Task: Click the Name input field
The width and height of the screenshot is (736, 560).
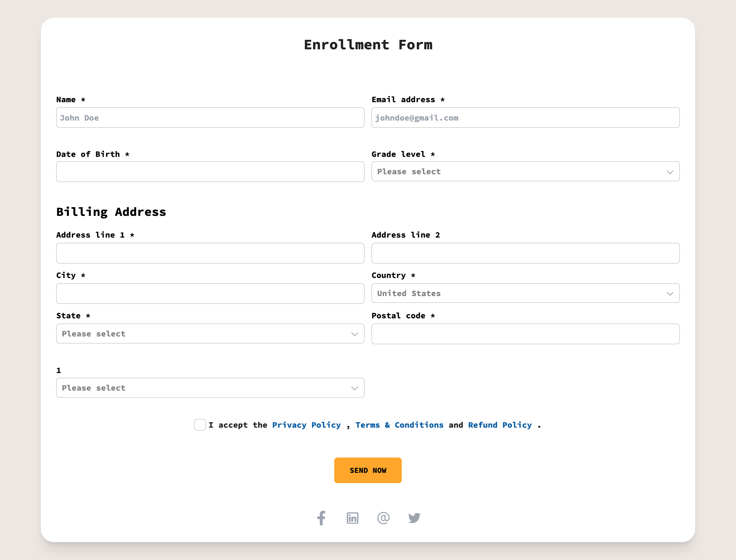Action: (x=210, y=117)
